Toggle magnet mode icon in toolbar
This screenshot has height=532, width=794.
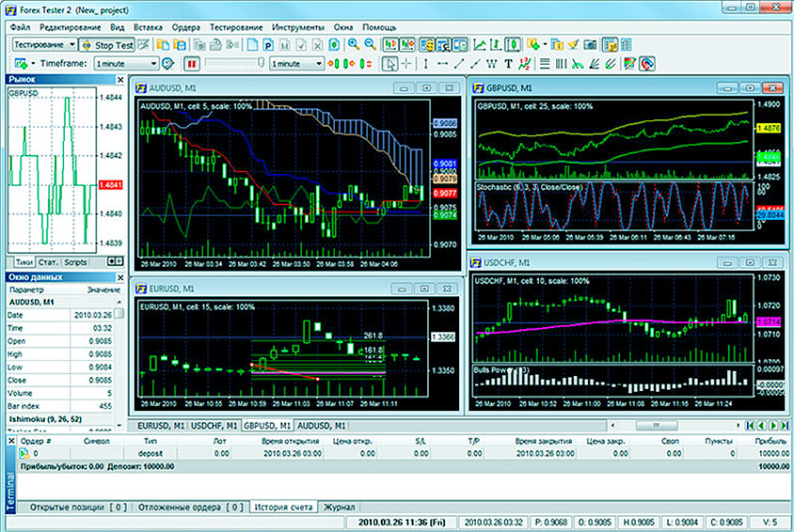pos(646,64)
